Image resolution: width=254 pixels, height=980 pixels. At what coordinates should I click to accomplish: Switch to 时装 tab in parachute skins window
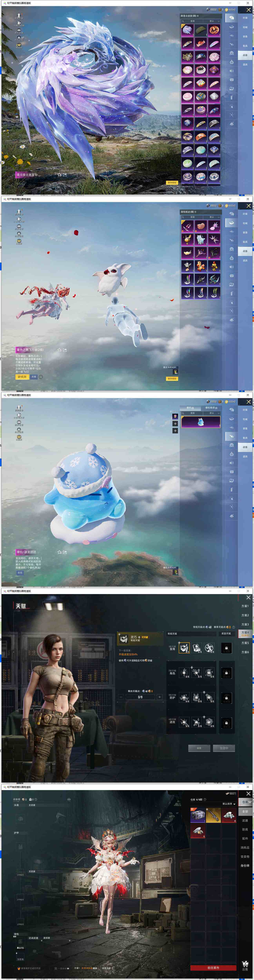coord(245,17)
